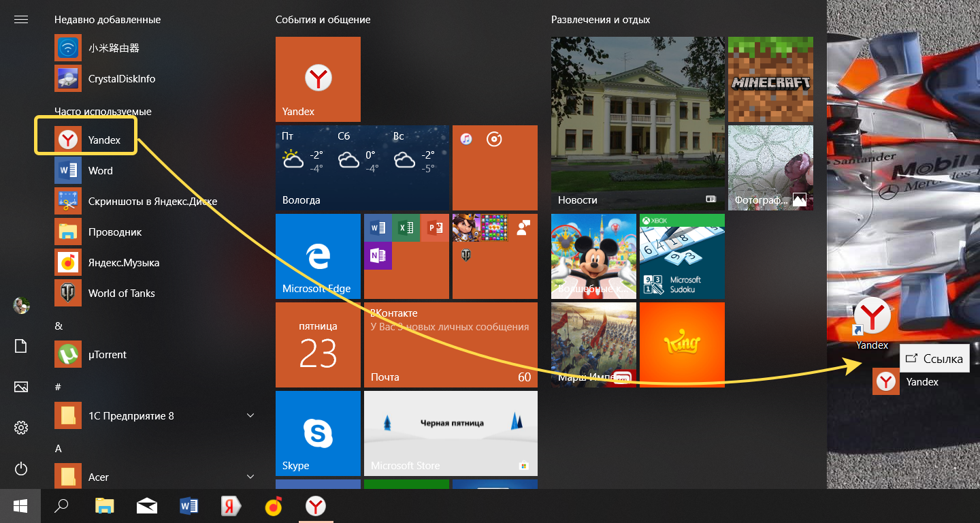Open the candy game icon in tile folder
Screen dimensions: 980x523
495,228
